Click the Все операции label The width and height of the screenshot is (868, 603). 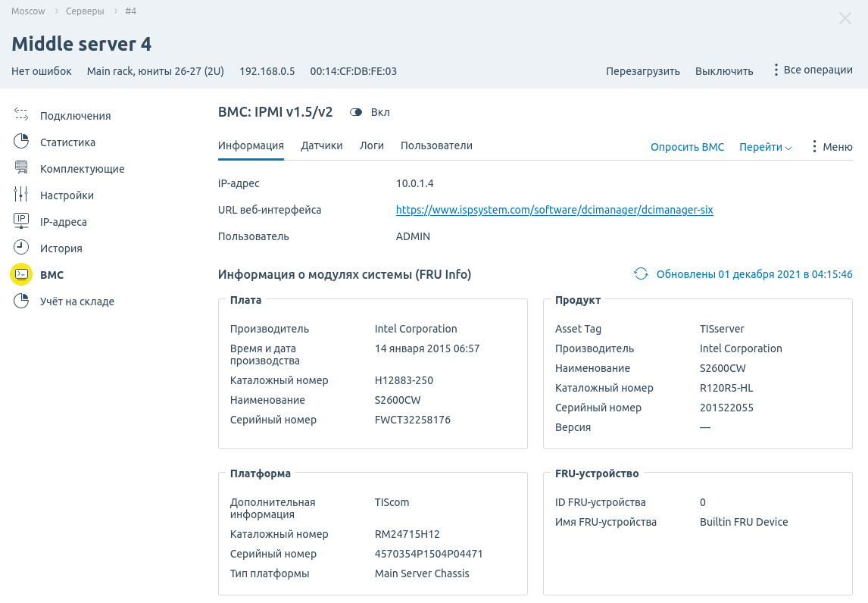coord(817,70)
